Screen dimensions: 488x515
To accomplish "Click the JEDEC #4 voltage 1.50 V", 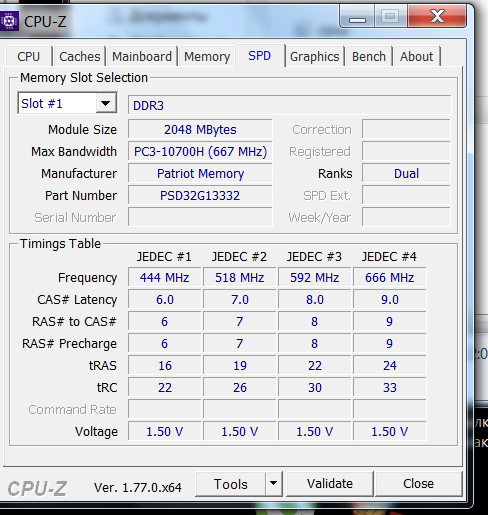I will coord(390,431).
